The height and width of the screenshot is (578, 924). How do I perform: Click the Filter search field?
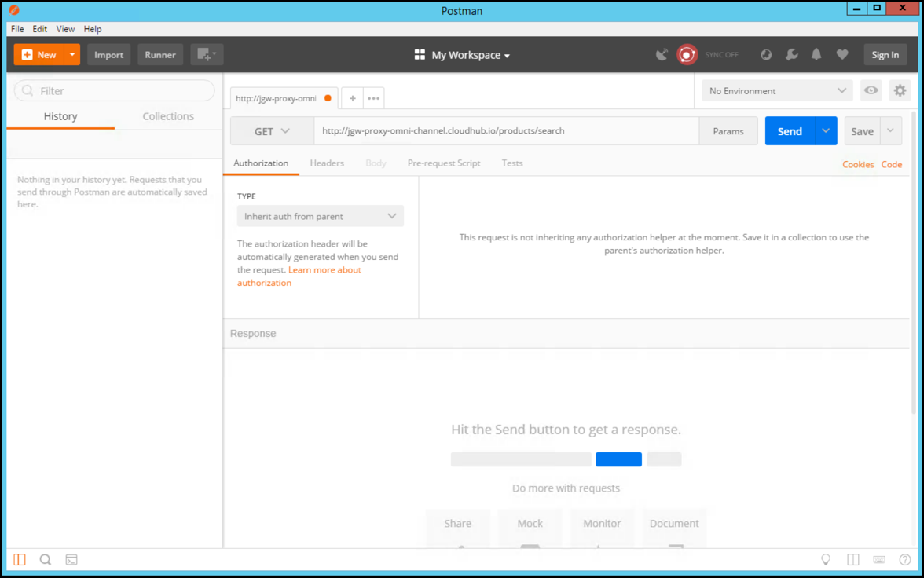(115, 91)
